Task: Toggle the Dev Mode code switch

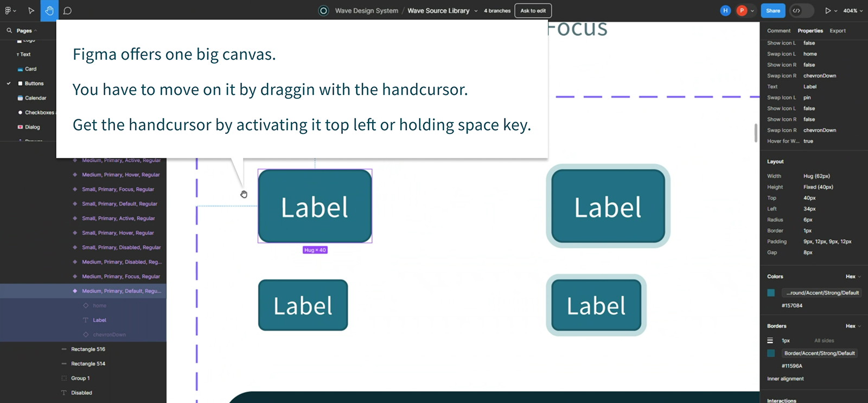Action: coord(802,10)
